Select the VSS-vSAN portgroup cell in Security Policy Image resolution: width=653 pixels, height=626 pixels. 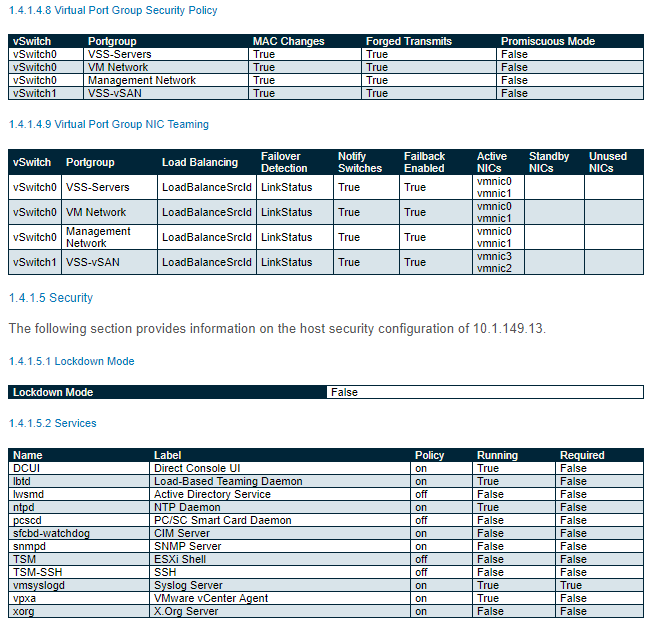point(165,93)
